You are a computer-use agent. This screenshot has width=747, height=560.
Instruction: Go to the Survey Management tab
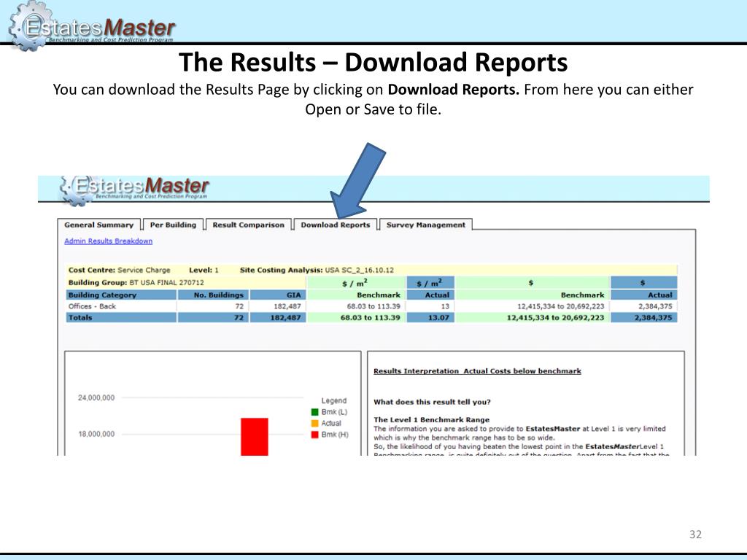426,225
